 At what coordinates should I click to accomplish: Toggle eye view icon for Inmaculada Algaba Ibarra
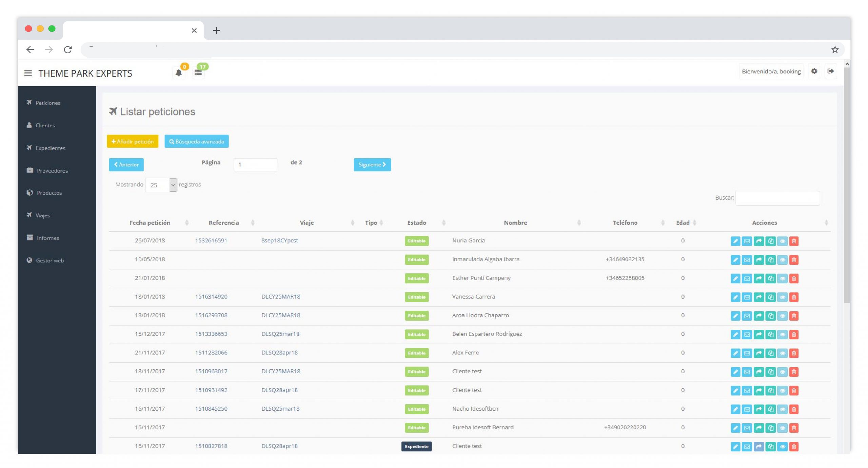coord(782,260)
